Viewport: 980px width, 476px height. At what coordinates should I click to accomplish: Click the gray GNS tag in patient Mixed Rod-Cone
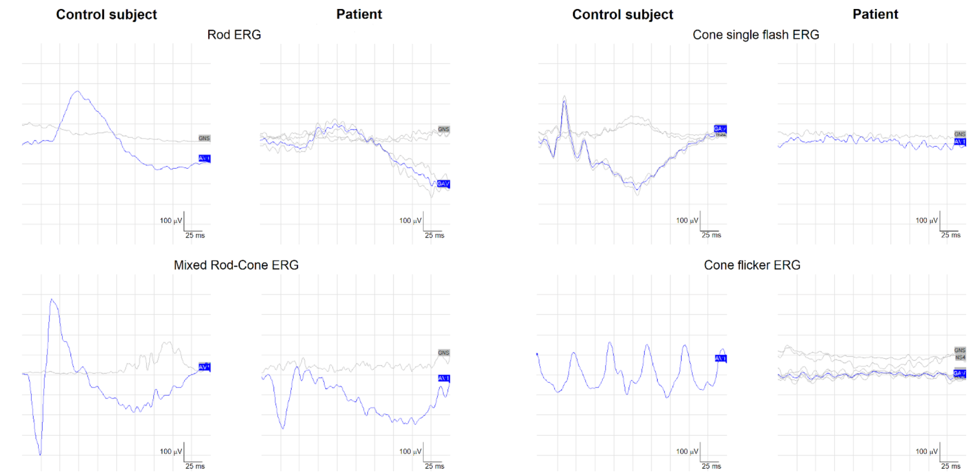point(444,352)
